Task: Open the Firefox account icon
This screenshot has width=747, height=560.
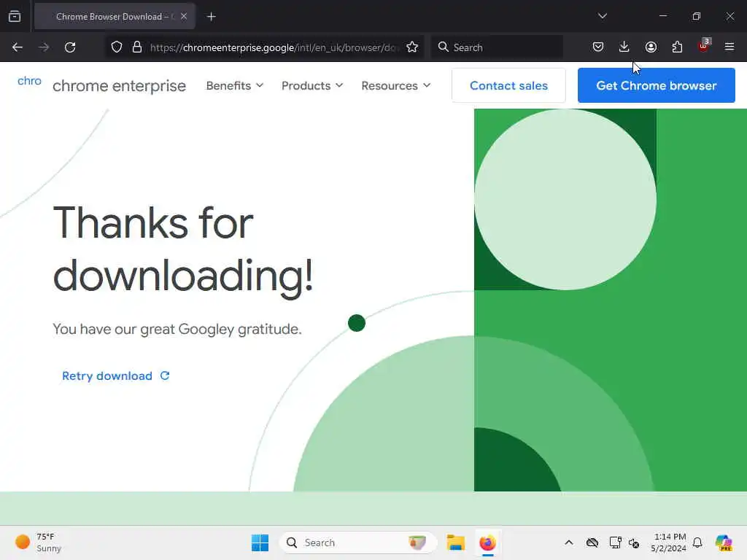Action: pyautogui.click(x=651, y=47)
